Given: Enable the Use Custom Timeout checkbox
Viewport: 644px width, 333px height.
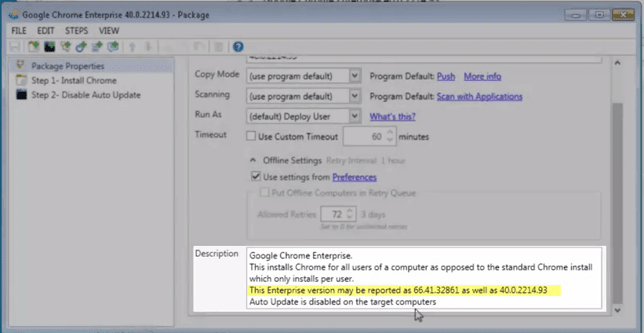Looking at the screenshot, I should (x=250, y=137).
